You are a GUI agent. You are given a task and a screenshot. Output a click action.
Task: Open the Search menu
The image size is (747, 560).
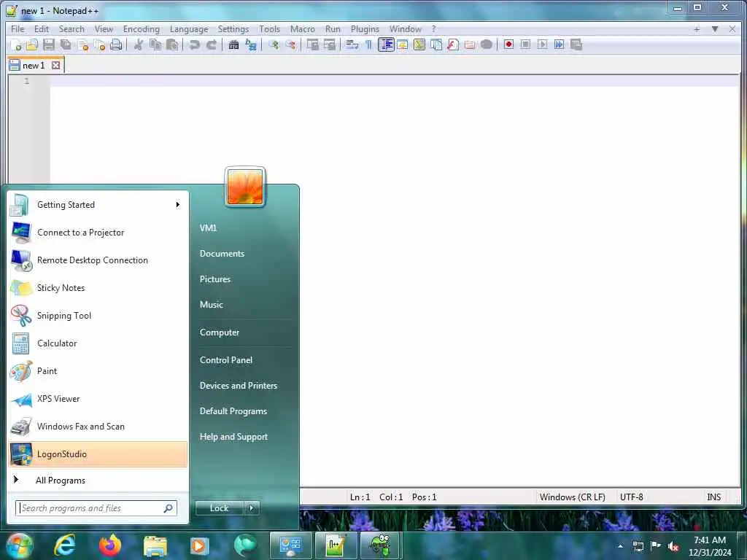pyautogui.click(x=71, y=29)
